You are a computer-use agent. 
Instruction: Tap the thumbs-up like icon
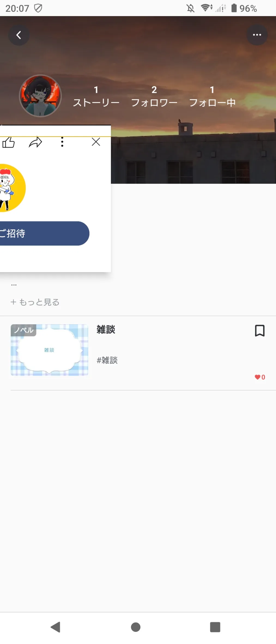click(x=8, y=142)
